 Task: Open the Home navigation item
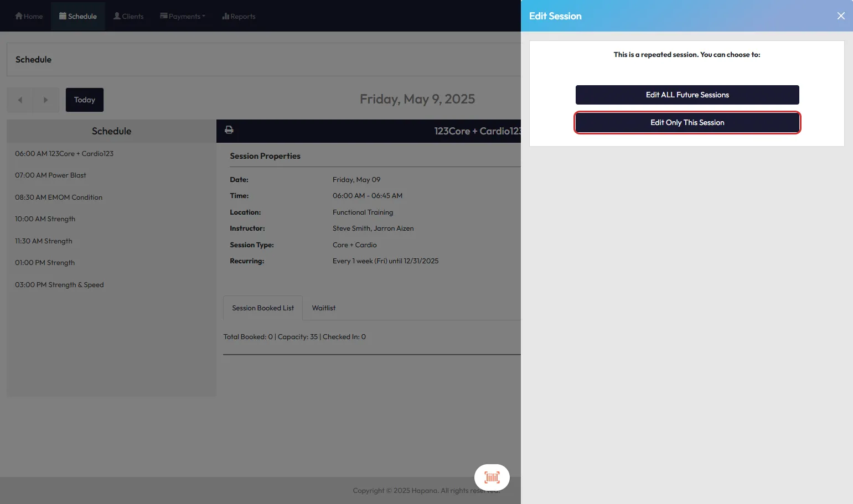pos(29,16)
